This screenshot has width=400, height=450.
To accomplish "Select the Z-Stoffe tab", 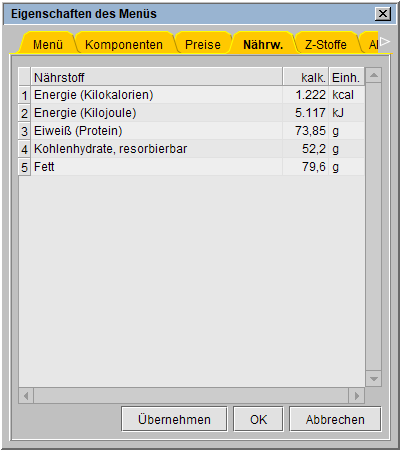I will (x=325, y=44).
